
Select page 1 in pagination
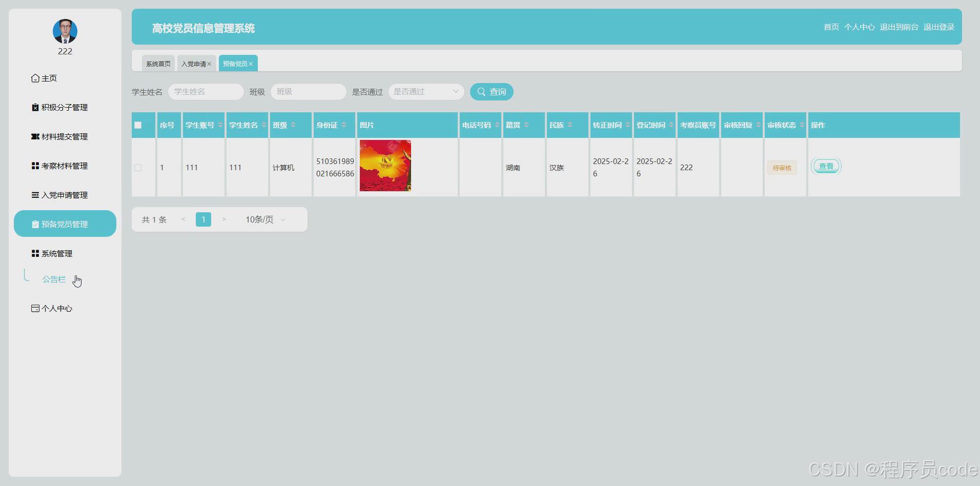tap(203, 219)
